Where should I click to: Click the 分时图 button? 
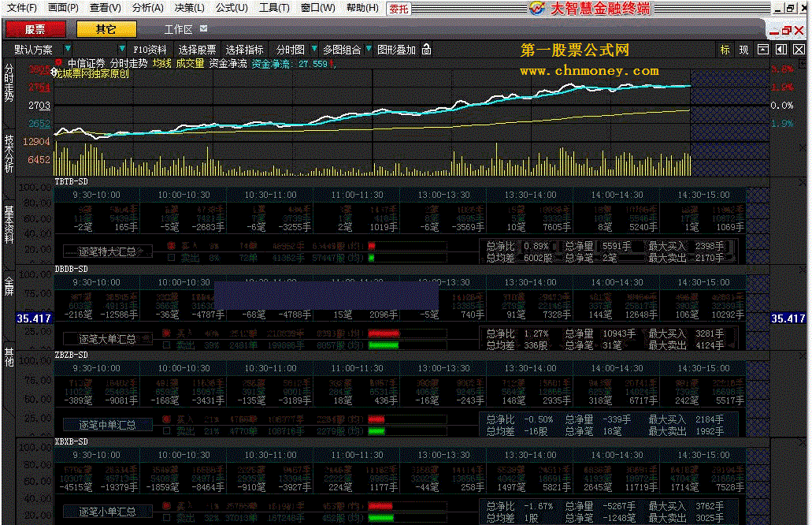(290, 50)
